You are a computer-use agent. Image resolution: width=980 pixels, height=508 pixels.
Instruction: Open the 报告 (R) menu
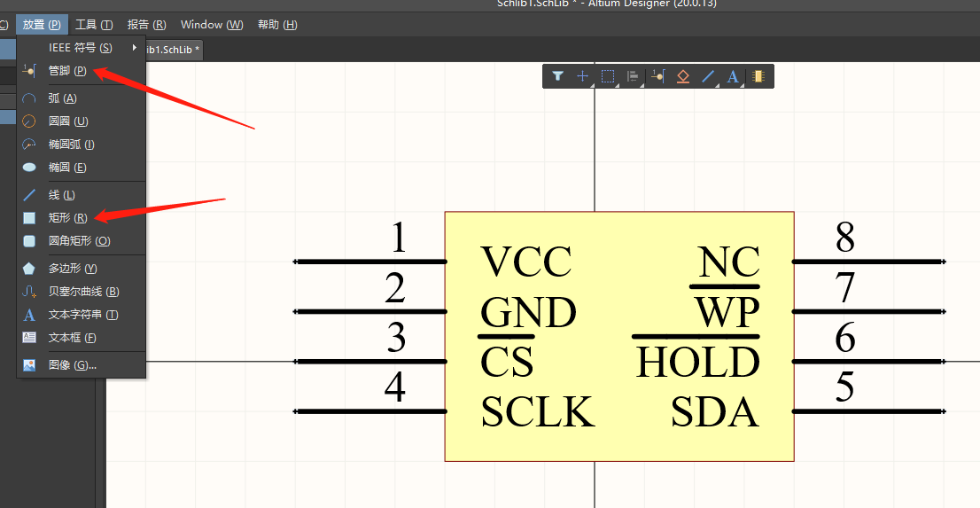[x=147, y=25]
